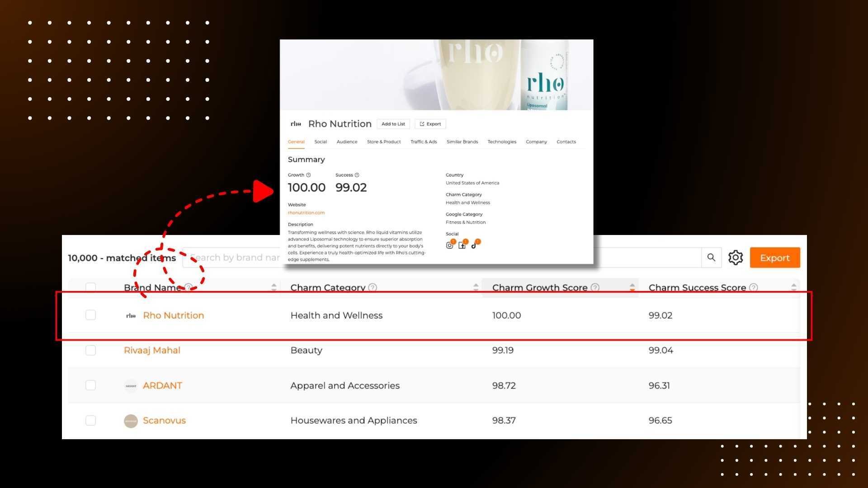Click the 'Housewares and Appliances' category cell

[x=354, y=420]
